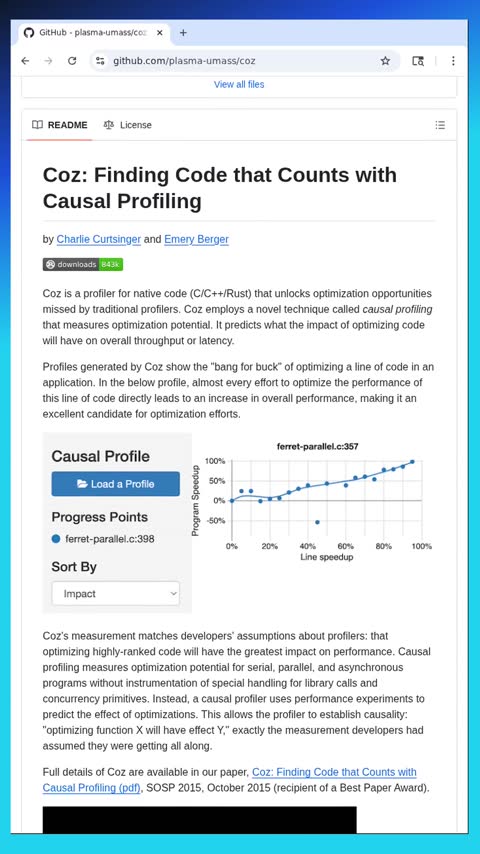This screenshot has width=480, height=854.
Task: Close the GitHub plasma-umass/coz tab
Action: tap(160, 33)
